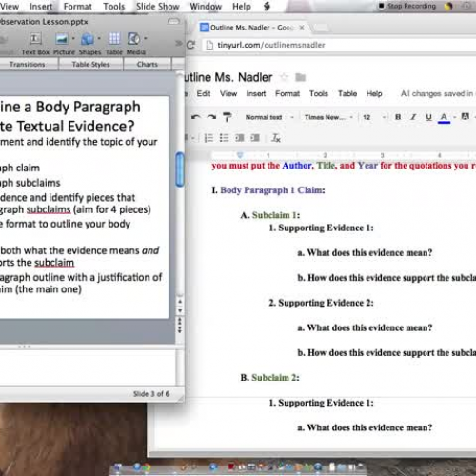Screen dimensions: 476x476
Task: Click the PowerPoint slide vertical scrollbar thumb
Action: [x=180, y=169]
